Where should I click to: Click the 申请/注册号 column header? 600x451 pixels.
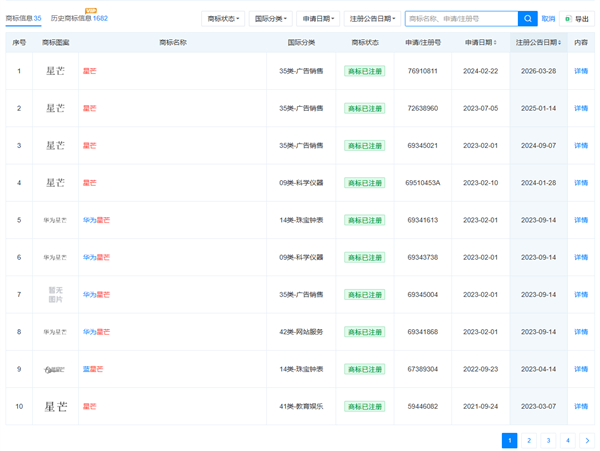tap(423, 42)
